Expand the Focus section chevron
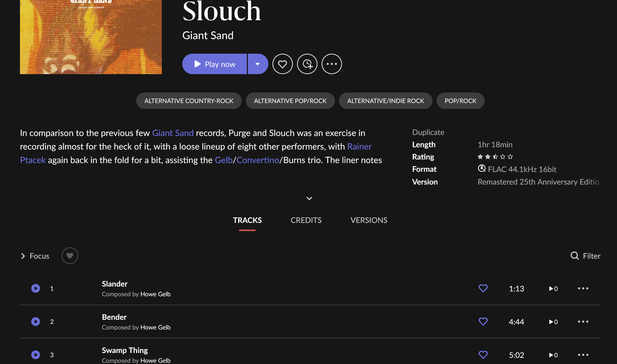The width and height of the screenshot is (617, 364). pos(23,256)
